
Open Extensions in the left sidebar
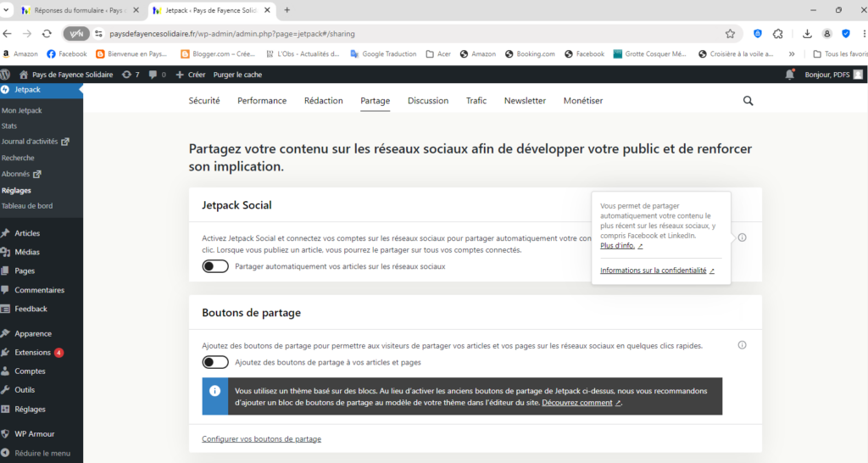click(x=32, y=352)
